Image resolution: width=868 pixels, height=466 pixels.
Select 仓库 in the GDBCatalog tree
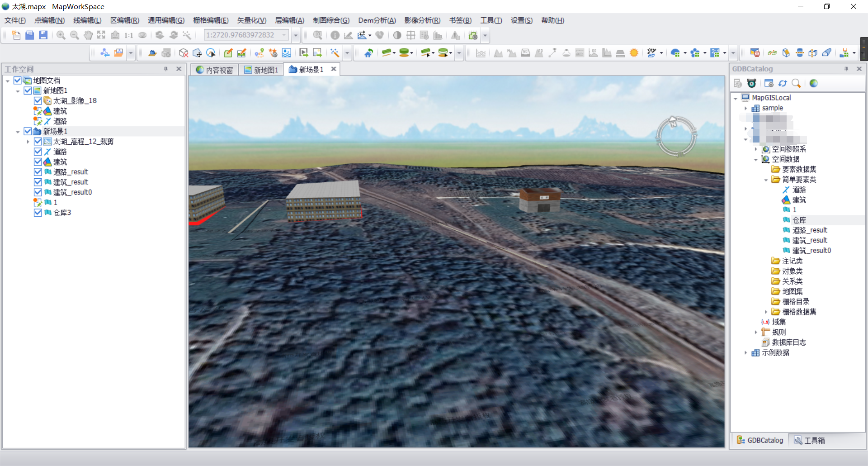point(799,220)
